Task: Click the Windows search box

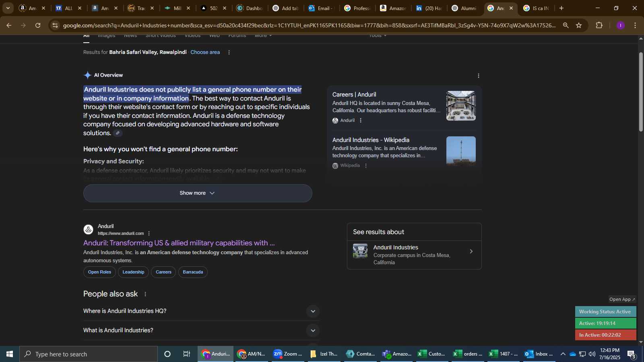Action: [x=89, y=354]
